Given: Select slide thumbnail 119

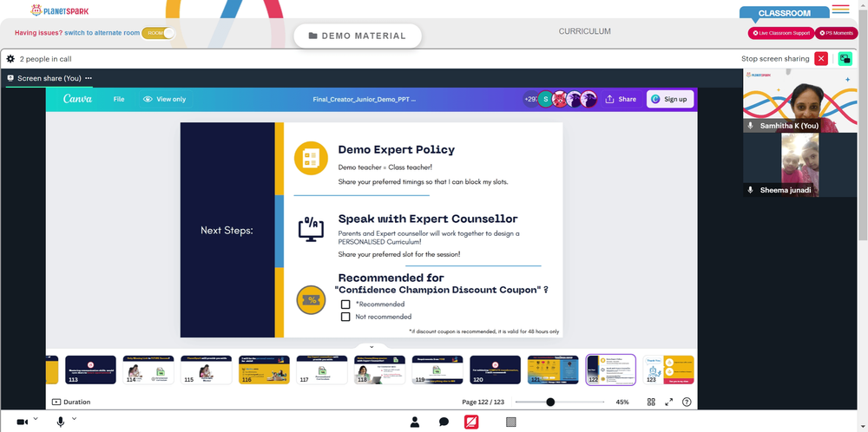Looking at the screenshot, I should 437,370.
